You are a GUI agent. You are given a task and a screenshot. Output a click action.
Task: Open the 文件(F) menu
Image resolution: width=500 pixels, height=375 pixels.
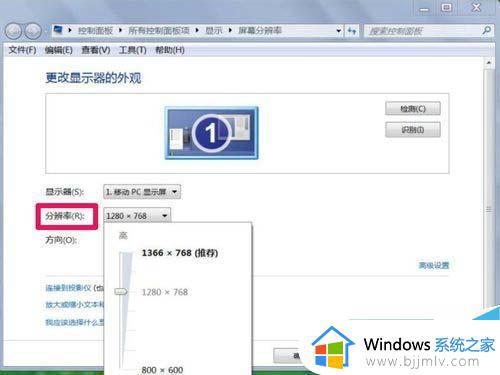click(22, 50)
